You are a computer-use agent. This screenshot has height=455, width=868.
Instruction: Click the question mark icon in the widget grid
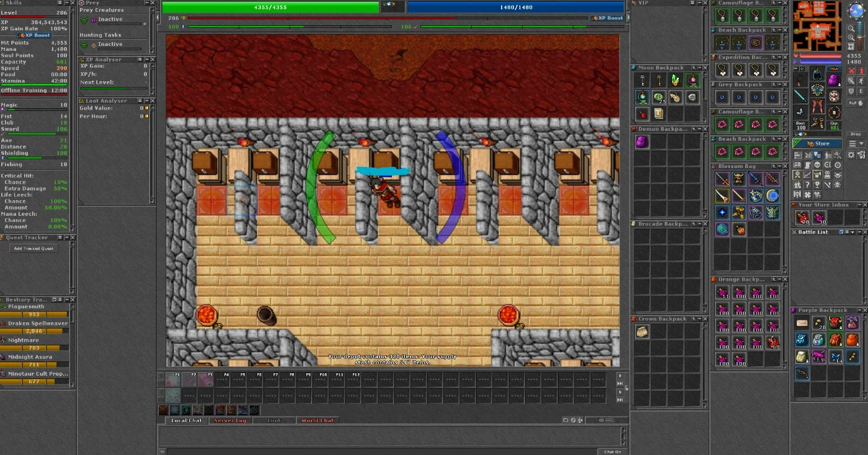807,184
